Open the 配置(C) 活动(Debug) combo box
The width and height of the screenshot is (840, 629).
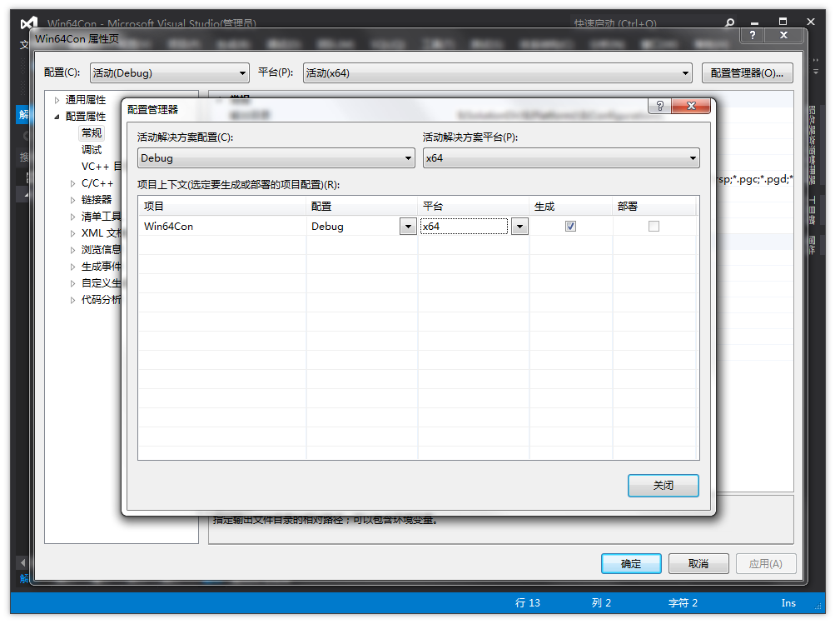point(169,73)
